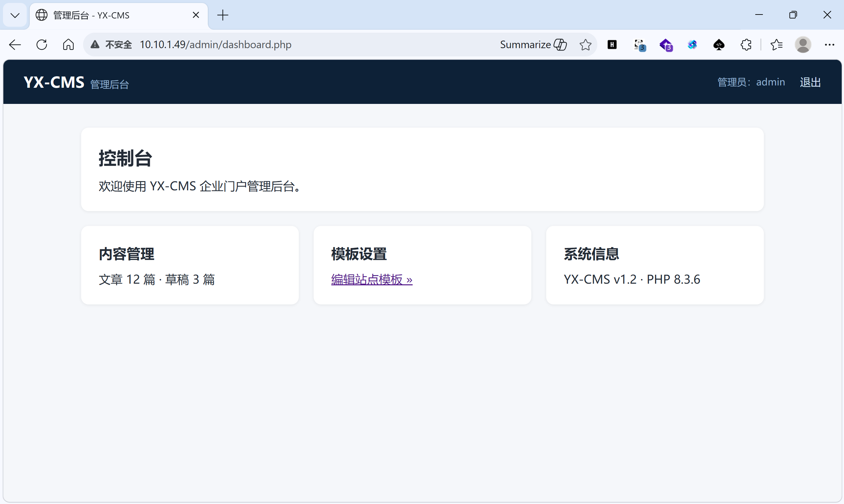Restore down the browser window
The image size is (844, 504).
click(793, 15)
